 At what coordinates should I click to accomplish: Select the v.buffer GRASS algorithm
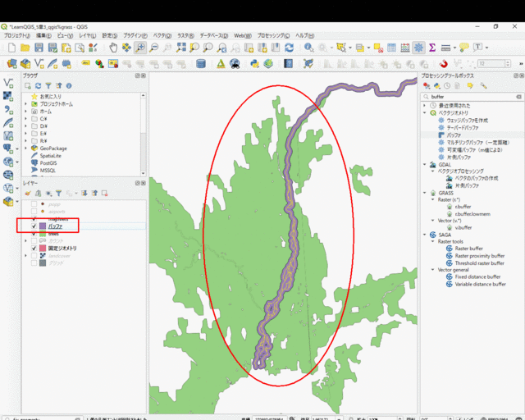(x=463, y=227)
